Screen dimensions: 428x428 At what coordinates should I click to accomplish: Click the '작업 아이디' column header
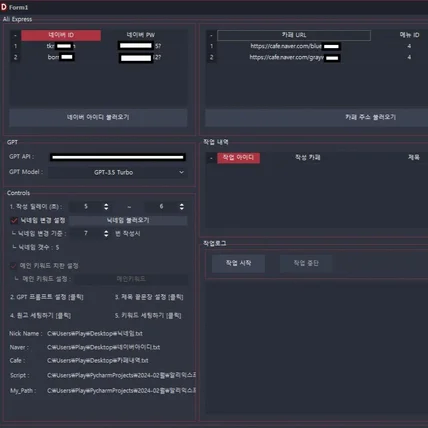tap(238, 158)
